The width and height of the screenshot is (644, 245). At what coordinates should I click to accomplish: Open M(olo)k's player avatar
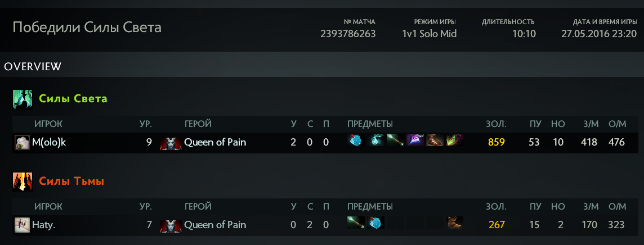(x=22, y=143)
